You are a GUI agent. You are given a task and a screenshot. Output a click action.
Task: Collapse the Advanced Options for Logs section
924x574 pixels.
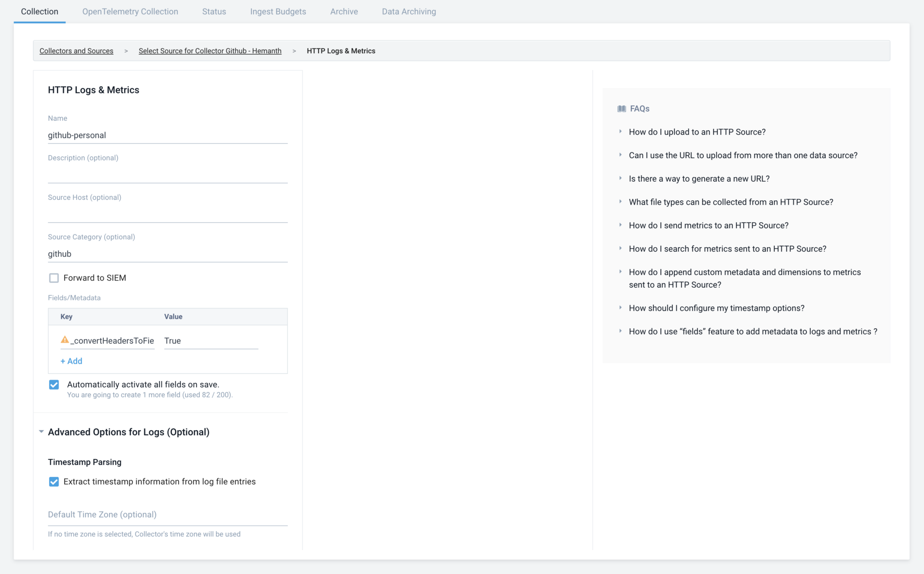click(41, 432)
